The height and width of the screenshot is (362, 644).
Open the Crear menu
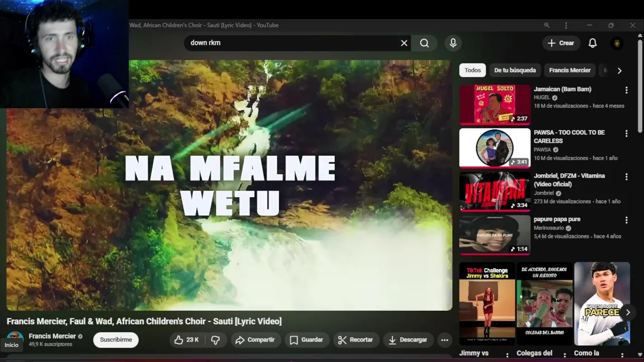(x=561, y=43)
